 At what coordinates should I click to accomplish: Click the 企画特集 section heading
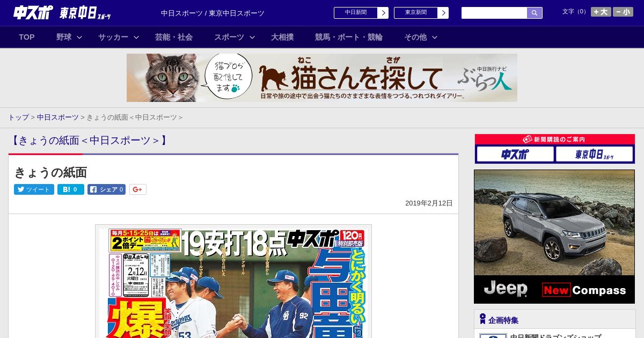click(x=503, y=320)
